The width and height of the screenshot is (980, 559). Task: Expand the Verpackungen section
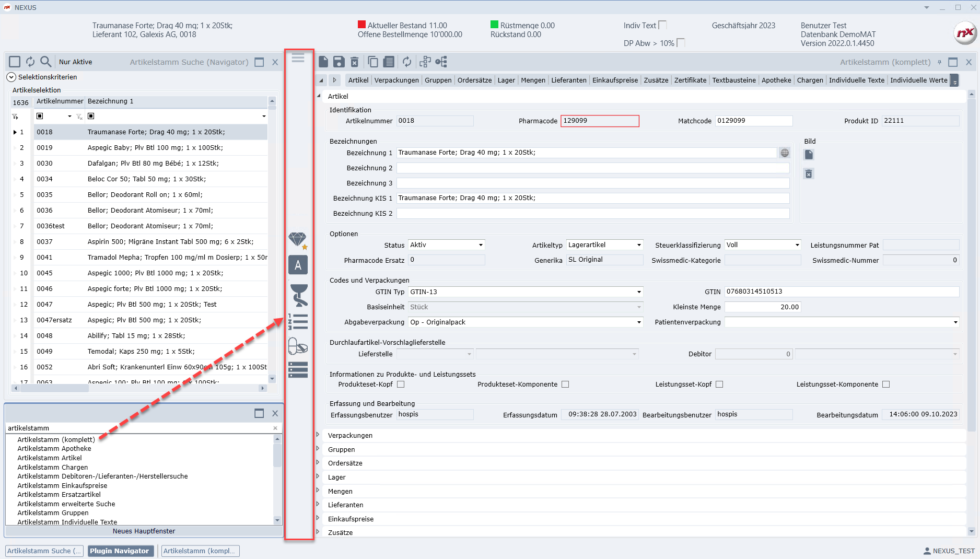coord(318,435)
